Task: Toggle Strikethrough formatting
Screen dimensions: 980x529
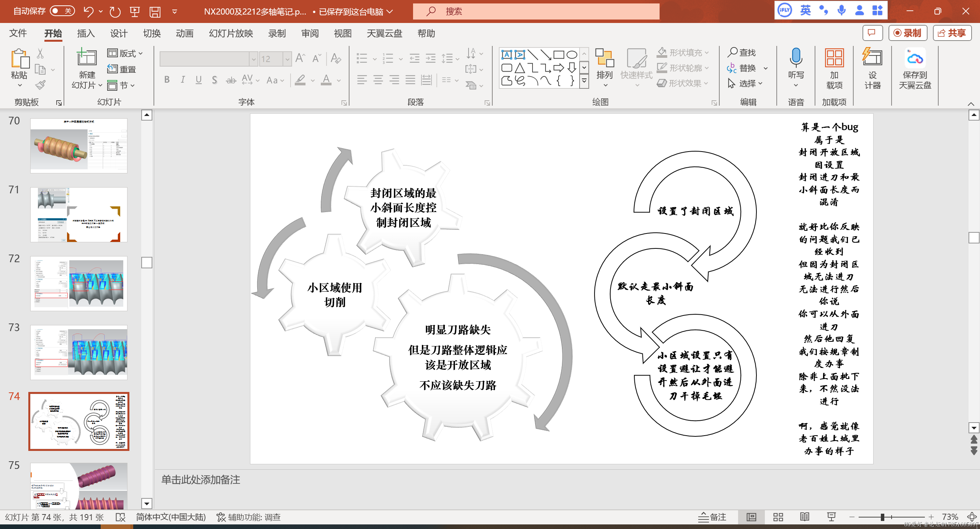Action: click(231, 80)
